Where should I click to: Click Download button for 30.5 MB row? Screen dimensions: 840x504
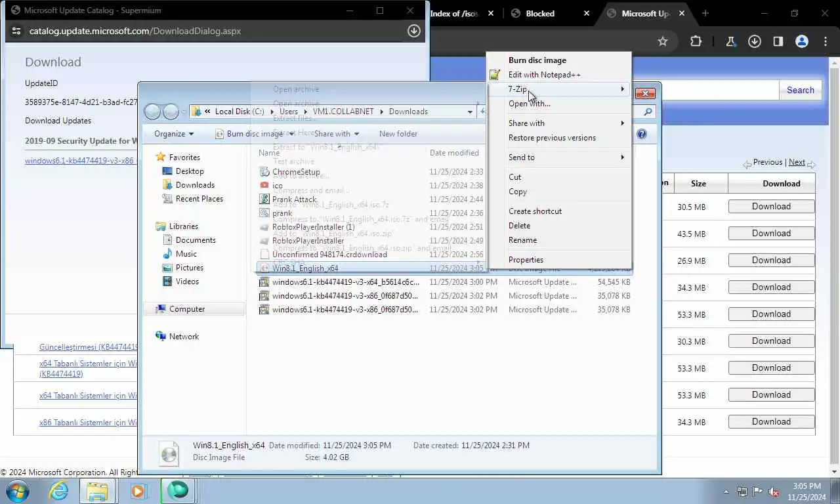coord(771,206)
